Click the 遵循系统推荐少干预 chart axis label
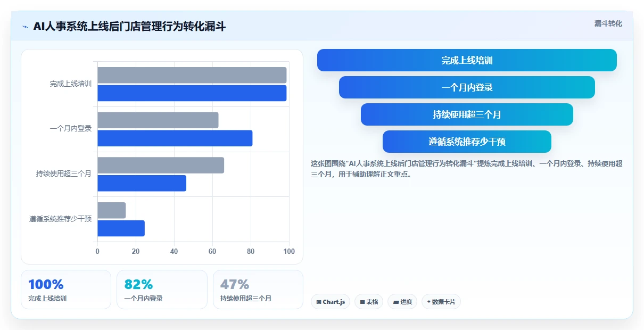Viewport: 644px width, 330px height. point(61,219)
